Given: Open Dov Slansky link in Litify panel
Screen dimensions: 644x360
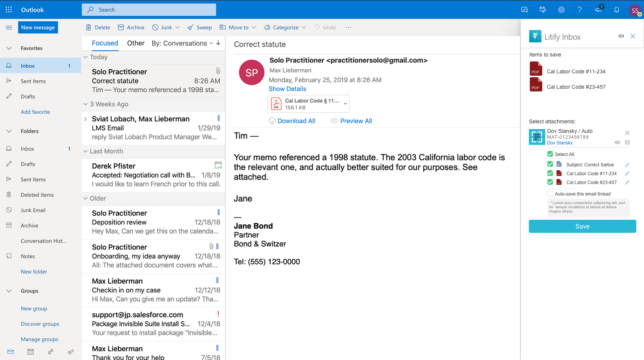Looking at the screenshot, I should coord(560,143).
